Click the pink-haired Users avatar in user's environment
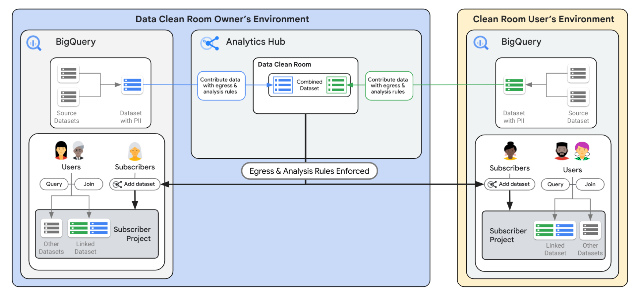644x300 pixels. [582, 151]
